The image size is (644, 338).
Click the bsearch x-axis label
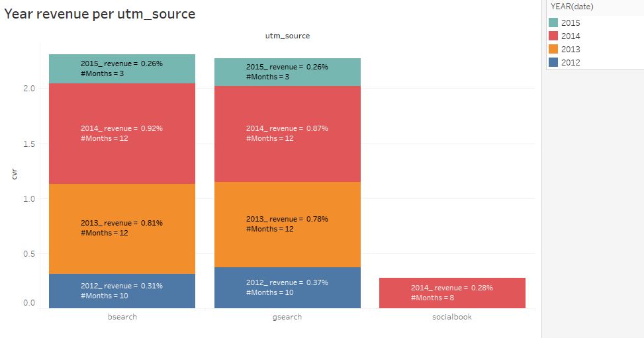tap(122, 317)
